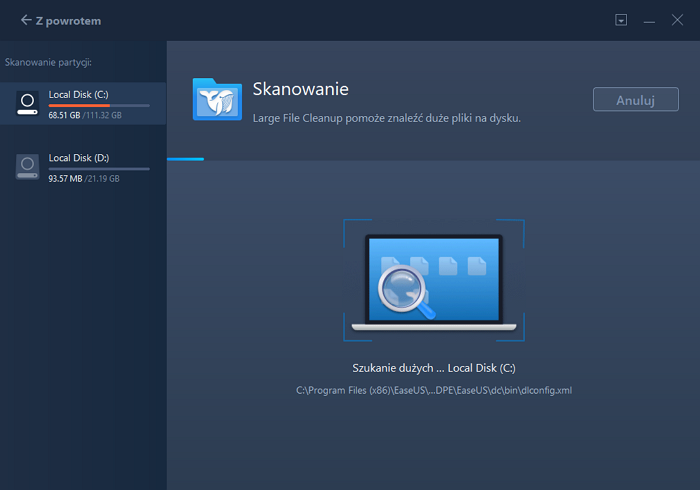The height and width of the screenshot is (490, 700).
Task: Click the Large File Cleanup description text
Action: click(387, 118)
